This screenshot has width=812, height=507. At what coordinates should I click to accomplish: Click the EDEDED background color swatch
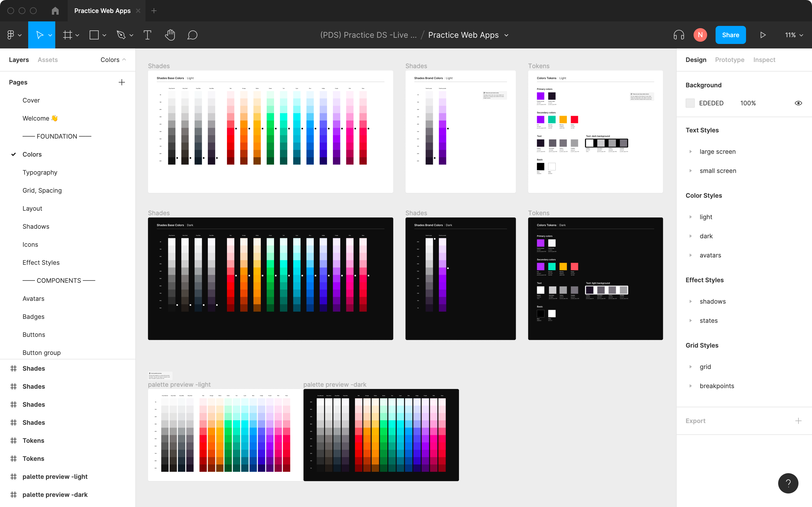coord(690,103)
